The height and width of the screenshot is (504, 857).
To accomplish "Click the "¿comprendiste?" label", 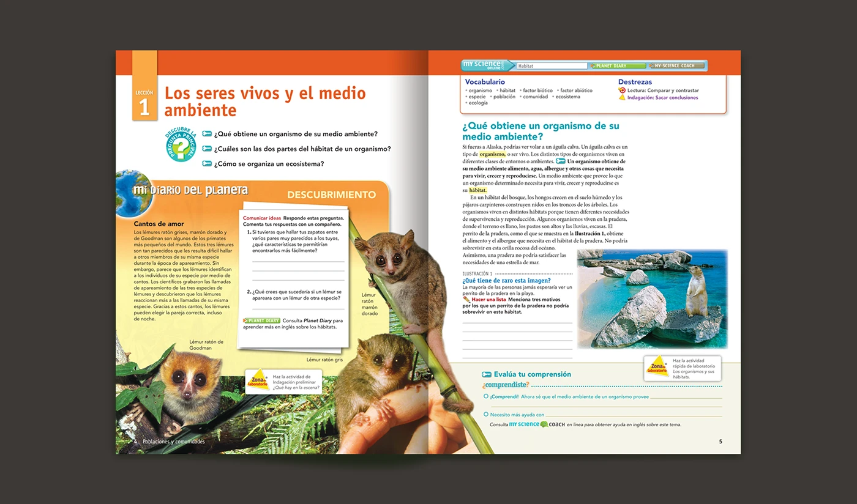I will tap(505, 385).
